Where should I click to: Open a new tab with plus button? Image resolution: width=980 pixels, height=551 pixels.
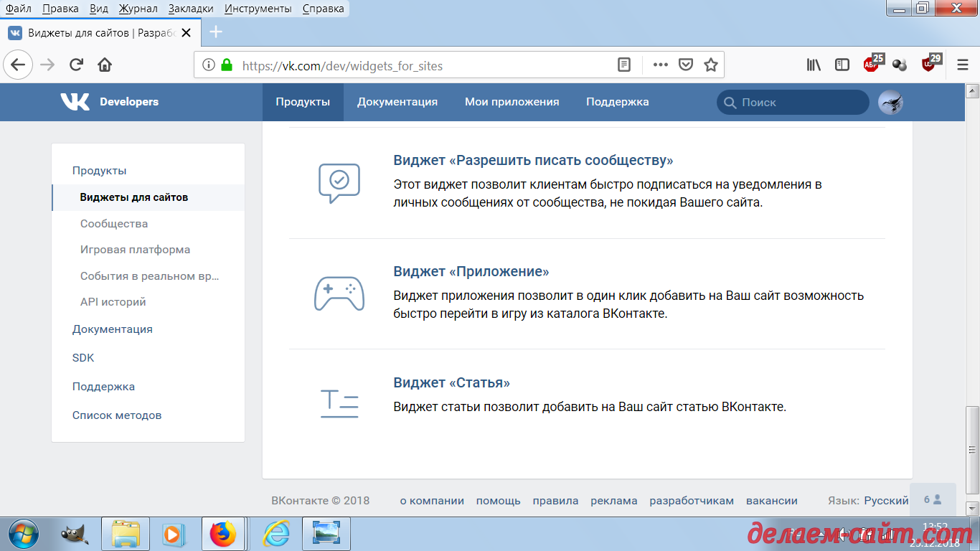[216, 32]
